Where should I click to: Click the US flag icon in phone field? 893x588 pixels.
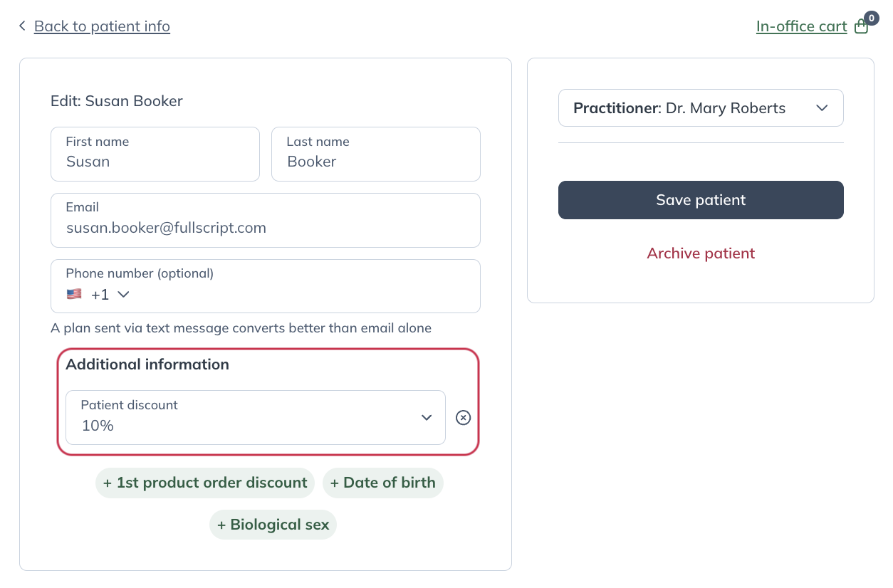pyautogui.click(x=74, y=293)
